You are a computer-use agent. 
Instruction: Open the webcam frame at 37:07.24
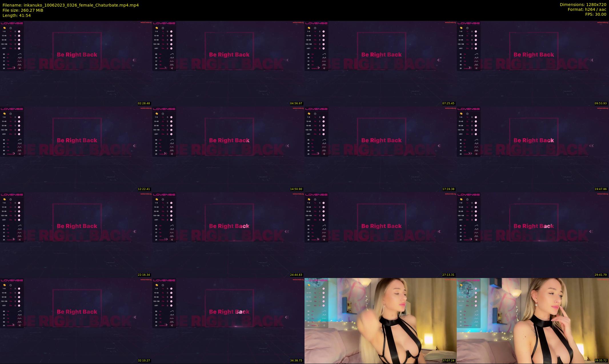[380, 321]
